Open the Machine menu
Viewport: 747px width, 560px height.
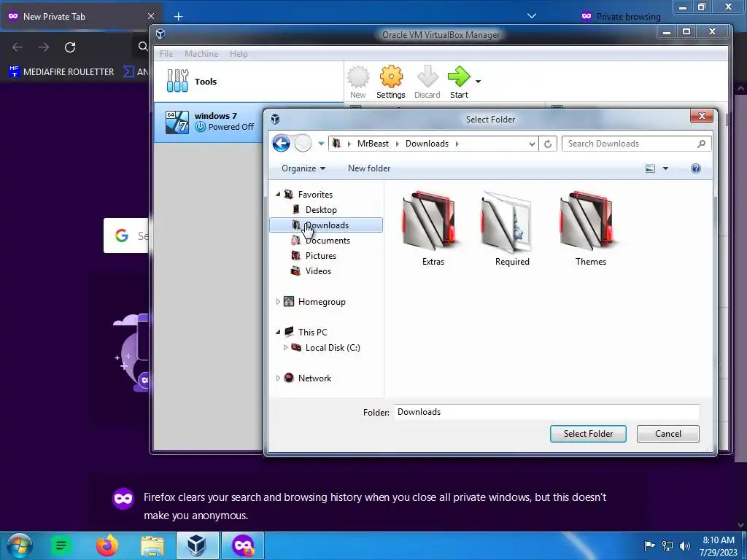click(x=201, y=54)
